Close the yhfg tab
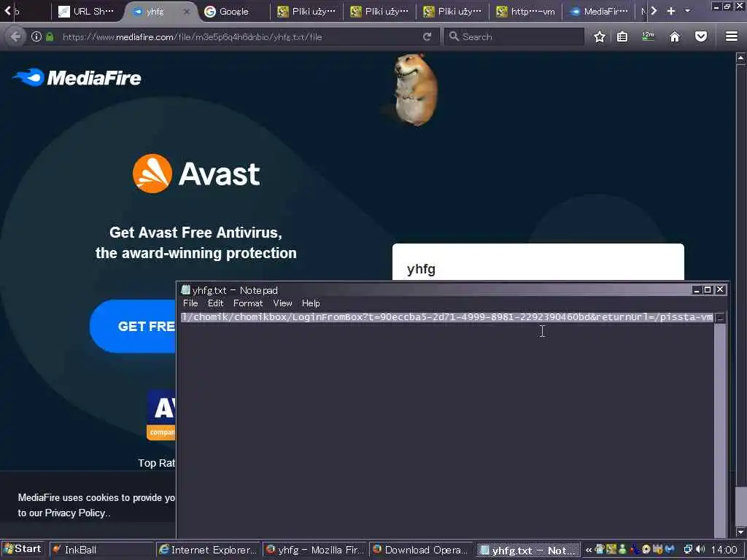The image size is (747, 560). [x=187, y=12]
